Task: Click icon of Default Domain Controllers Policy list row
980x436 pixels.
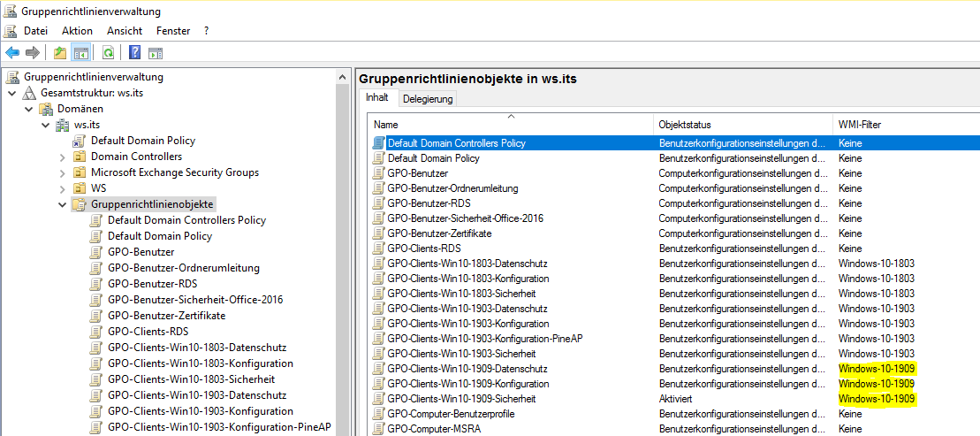Action: point(379,142)
